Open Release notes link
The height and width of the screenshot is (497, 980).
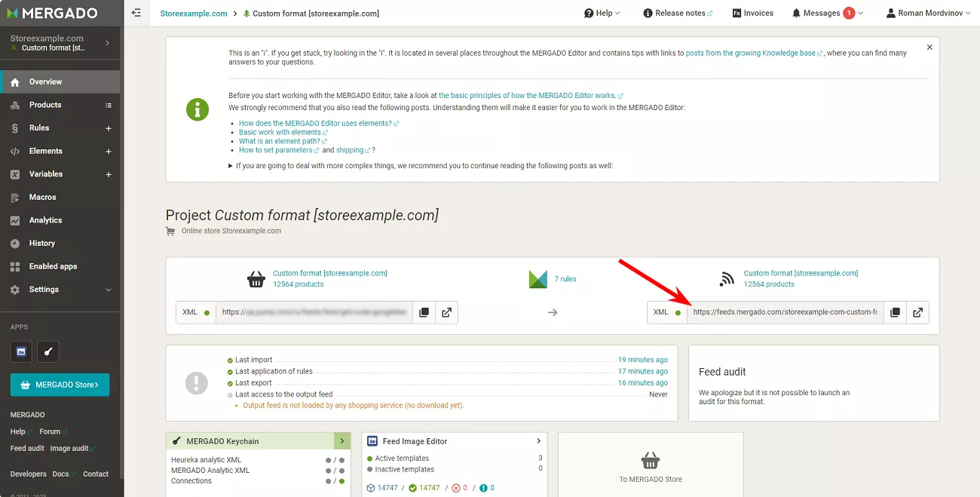tap(678, 13)
